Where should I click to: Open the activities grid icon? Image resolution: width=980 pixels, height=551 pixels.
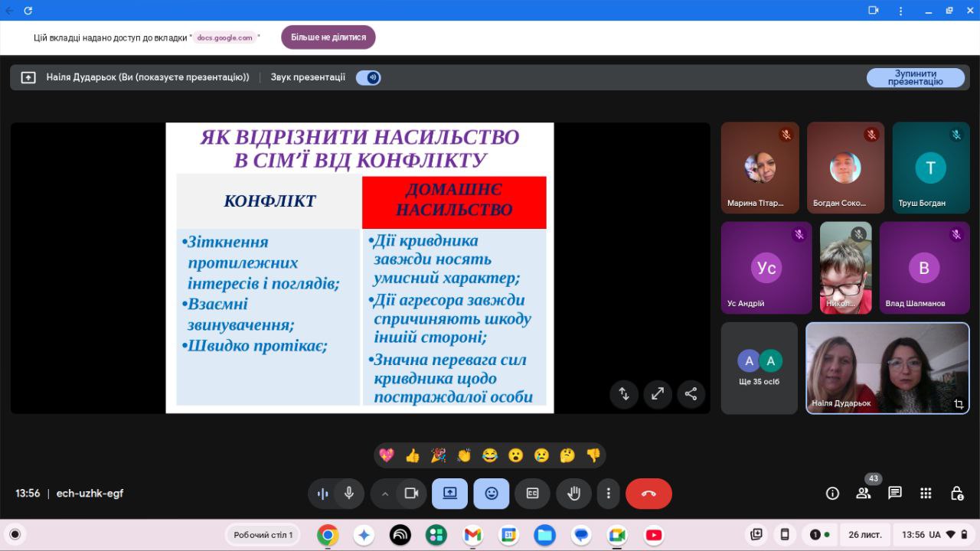point(926,494)
